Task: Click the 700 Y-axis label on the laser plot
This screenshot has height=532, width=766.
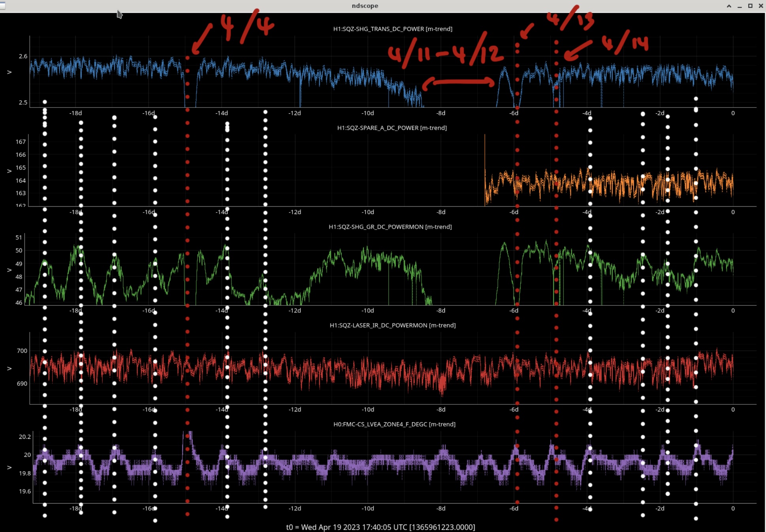Action: click(22, 351)
